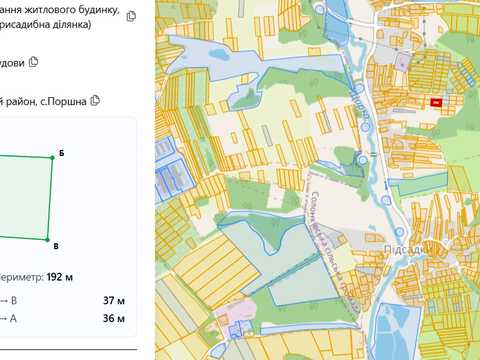
Task: Copy the land purpose text (житлового будинку)
Action: point(131,16)
